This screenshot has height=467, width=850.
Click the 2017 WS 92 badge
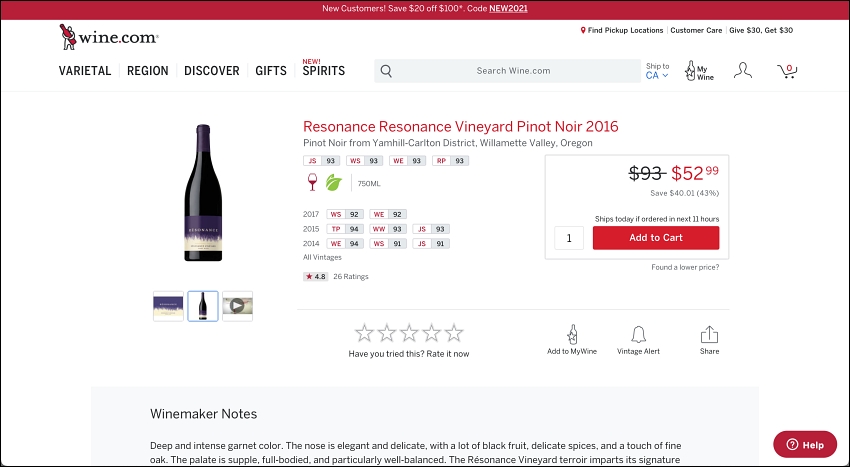click(x=345, y=214)
